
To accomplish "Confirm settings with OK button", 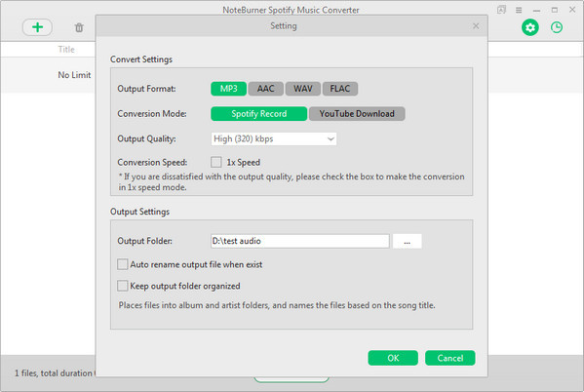I will tap(393, 358).
